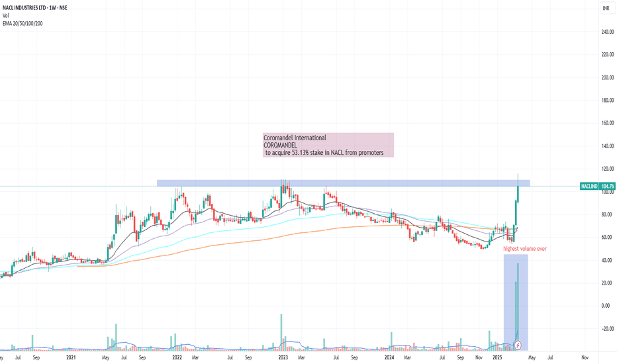Viewport: 617px width, 364px height.
Task: Select the blue resistance zone rectangle
Action: click(344, 183)
